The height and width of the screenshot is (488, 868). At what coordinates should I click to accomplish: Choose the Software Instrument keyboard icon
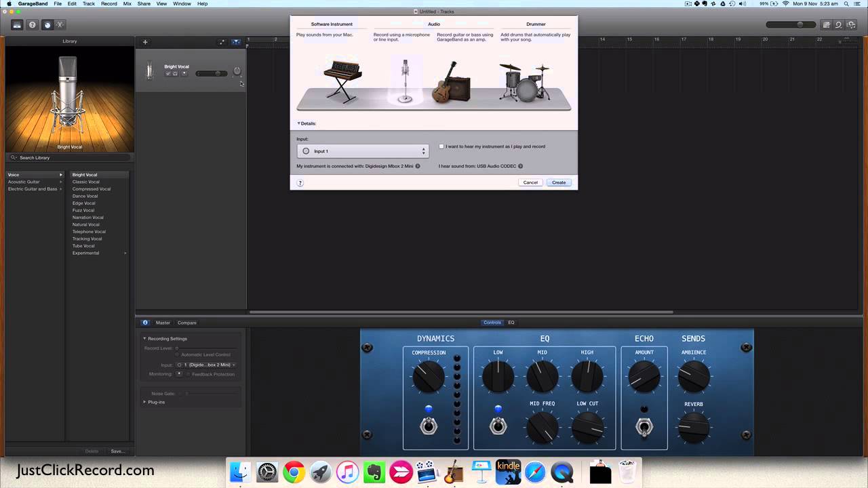342,80
